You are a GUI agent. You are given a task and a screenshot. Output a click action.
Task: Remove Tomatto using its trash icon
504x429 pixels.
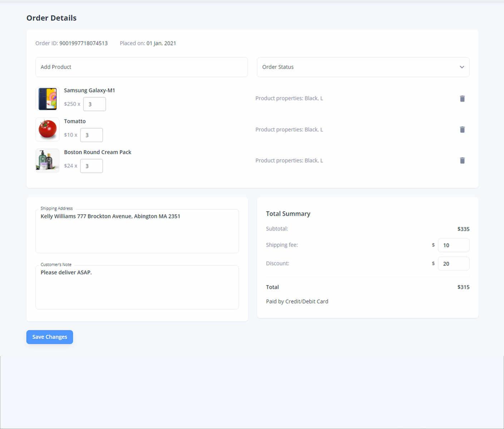(x=462, y=129)
